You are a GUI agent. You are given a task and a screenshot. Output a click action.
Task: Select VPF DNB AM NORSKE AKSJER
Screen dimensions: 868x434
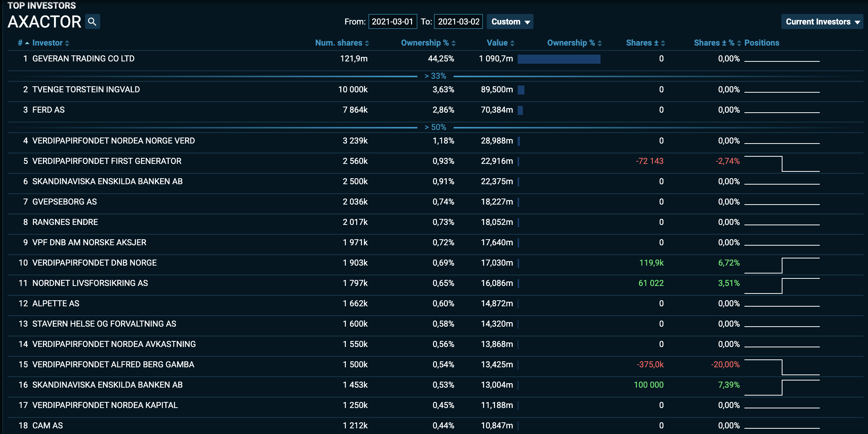(x=89, y=243)
